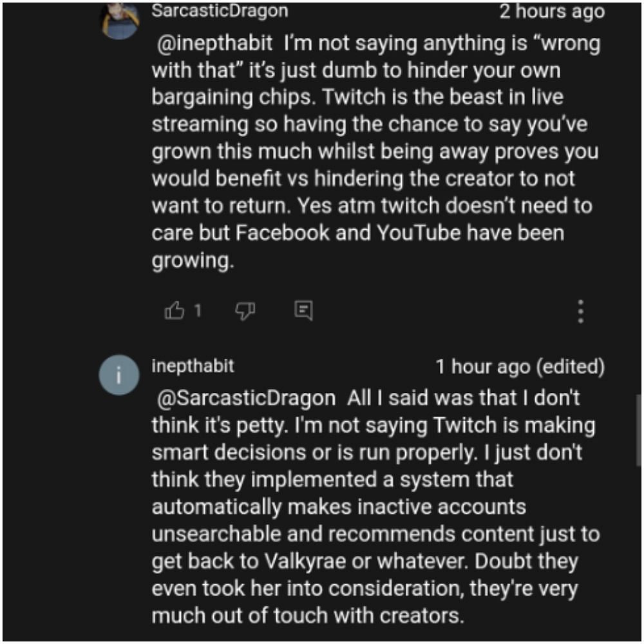
Task: Follow the @SarcasticDragon mention in the reply
Action: [246, 398]
